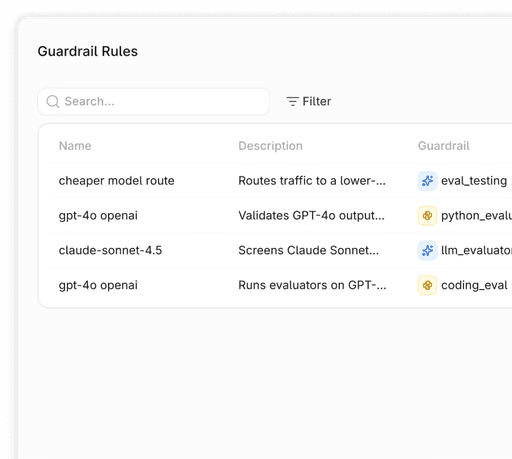This screenshot has height=459, width=512.
Task: Click the filter lines icon
Action: (x=292, y=101)
